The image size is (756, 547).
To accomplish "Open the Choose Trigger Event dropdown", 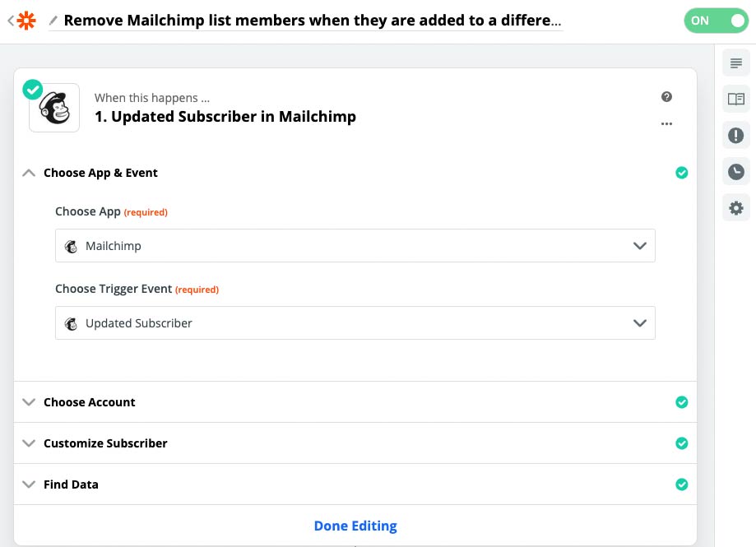I will pos(355,323).
